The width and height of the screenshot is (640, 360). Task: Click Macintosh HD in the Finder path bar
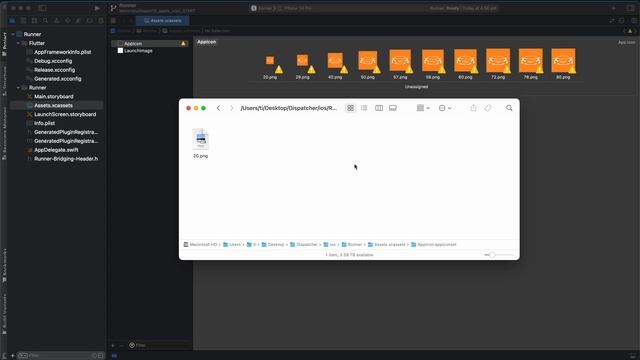point(200,244)
